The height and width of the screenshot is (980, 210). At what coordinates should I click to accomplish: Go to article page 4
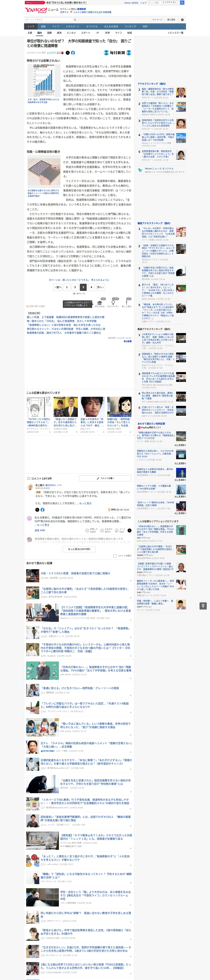(x=91, y=287)
